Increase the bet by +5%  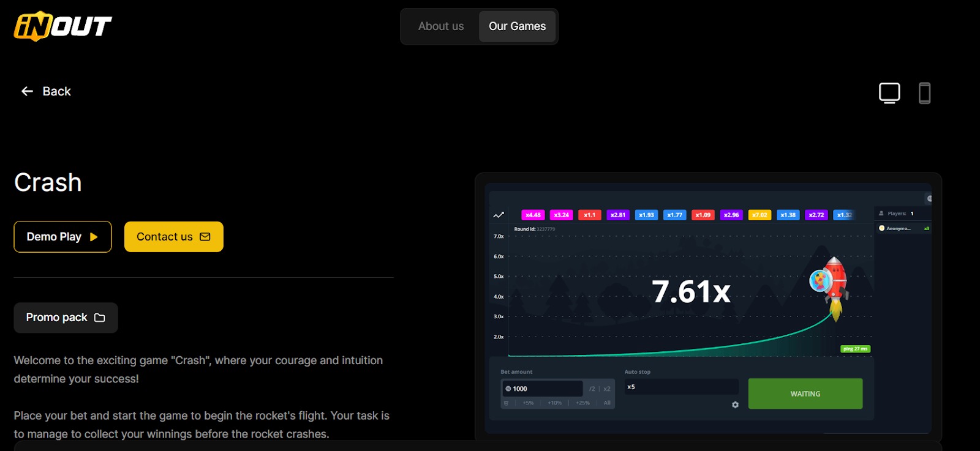click(528, 403)
